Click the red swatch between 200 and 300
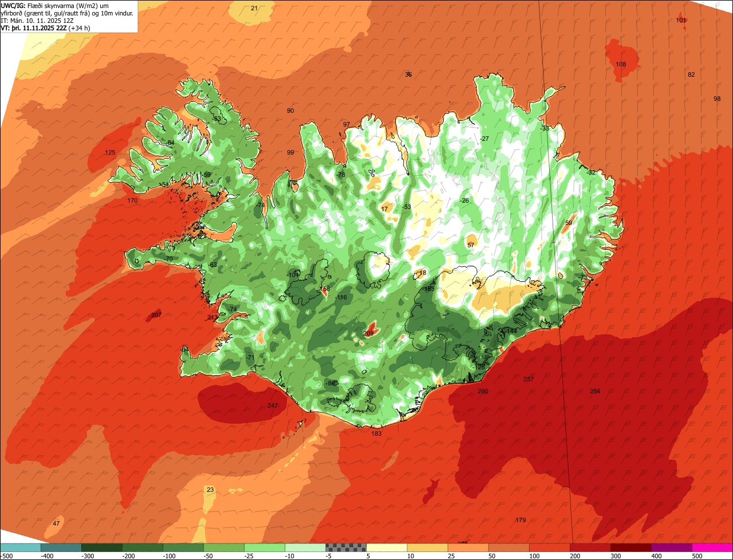 pyautogui.click(x=590, y=547)
